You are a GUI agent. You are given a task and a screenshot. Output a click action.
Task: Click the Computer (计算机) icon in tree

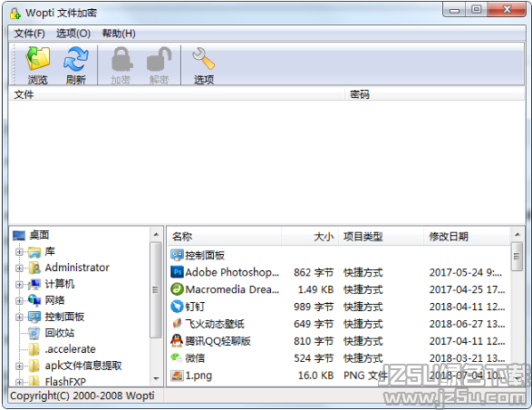34,284
